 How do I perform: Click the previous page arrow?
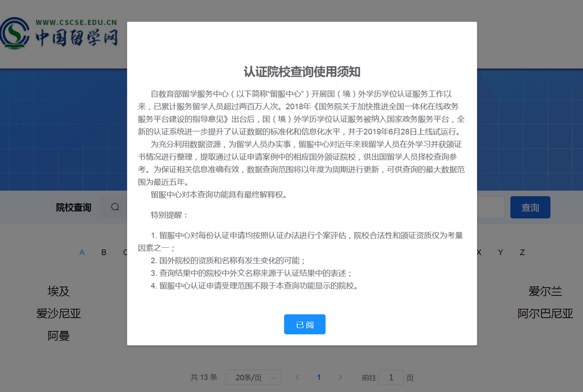(297, 377)
